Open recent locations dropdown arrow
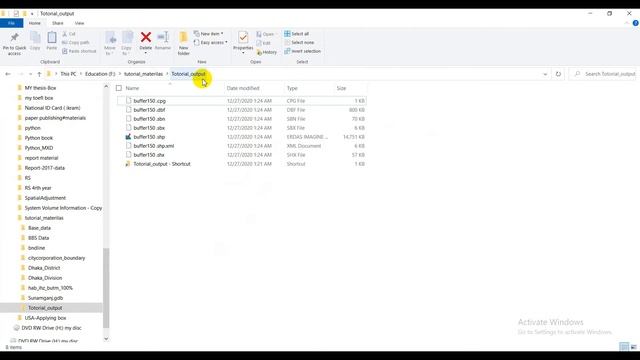The image size is (640, 360). pos(30,74)
